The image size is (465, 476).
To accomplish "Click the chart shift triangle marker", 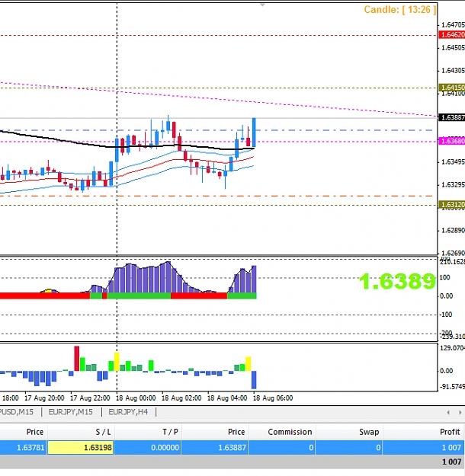I will click(x=262, y=5).
